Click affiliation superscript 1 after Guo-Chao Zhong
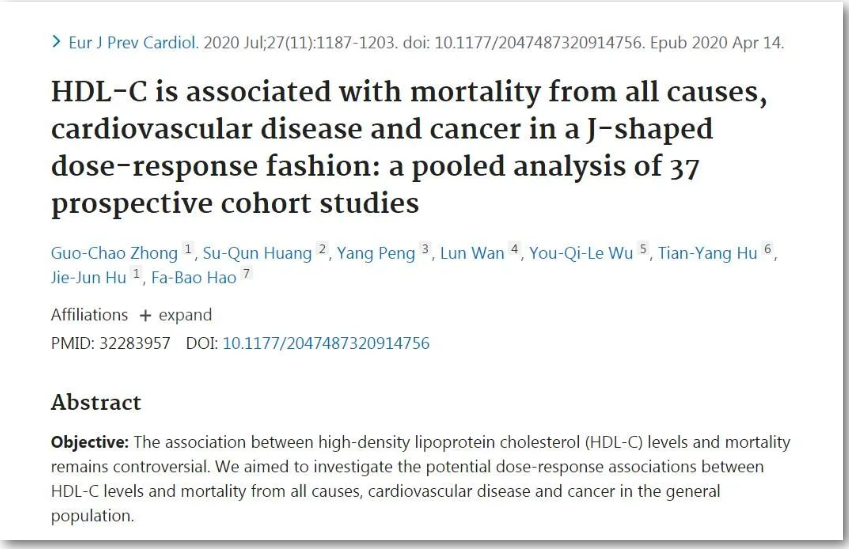Image resolution: width=849 pixels, height=549 pixels. (x=187, y=249)
